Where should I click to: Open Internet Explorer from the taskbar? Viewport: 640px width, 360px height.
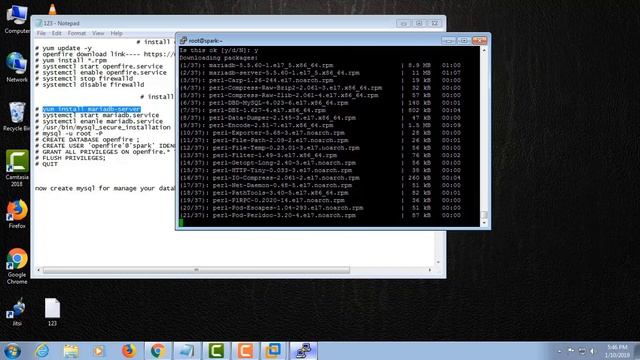coord(42,351)
